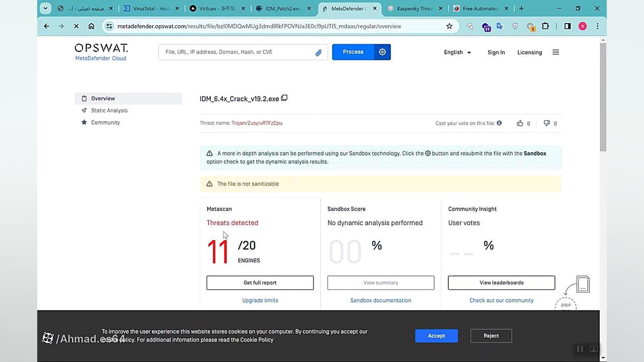Open the hamburger navigation menu
Image resolution: width=644 pixels, height=362 pixels.
[555, 52]
